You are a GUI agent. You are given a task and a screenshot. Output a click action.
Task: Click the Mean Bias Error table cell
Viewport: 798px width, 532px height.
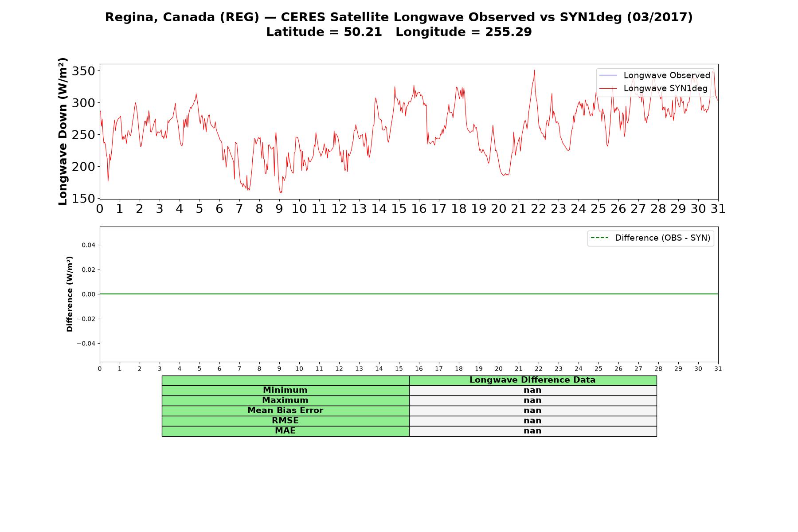tap(285, 411)
